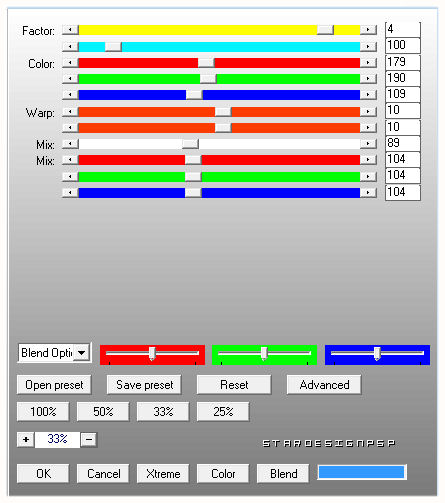
Task: Click right arrow of cyan slider
Action: pos(368,46)
